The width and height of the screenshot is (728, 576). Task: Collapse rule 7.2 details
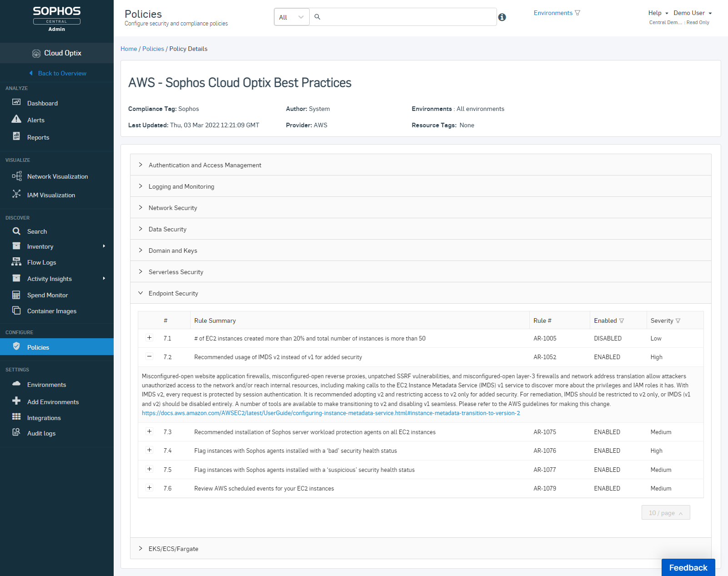[149, 356]
